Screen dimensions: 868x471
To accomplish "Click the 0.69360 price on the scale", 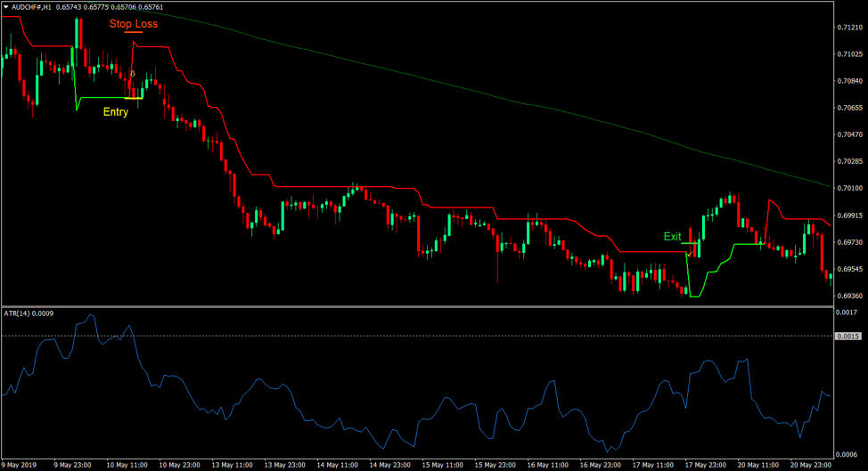I will [x=848, y=296].
